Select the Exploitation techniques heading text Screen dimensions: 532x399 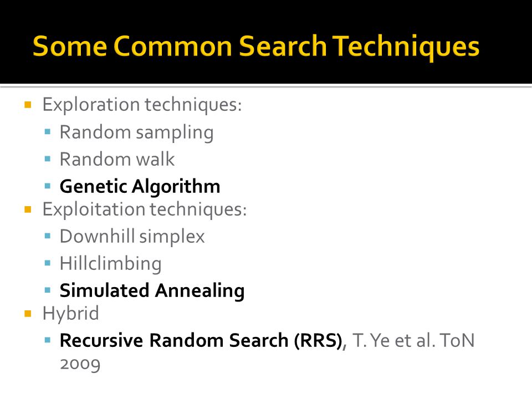[145, 209]
